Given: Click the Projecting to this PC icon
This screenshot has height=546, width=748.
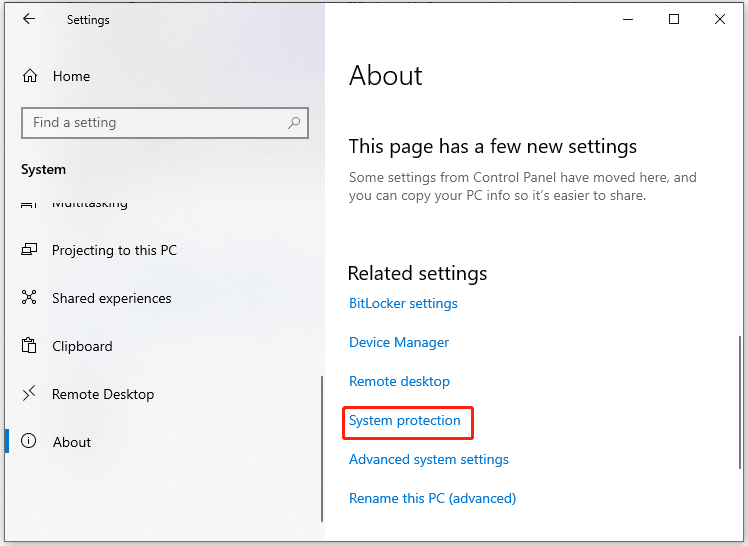Looking at the screenshot, I should [29, 249].
